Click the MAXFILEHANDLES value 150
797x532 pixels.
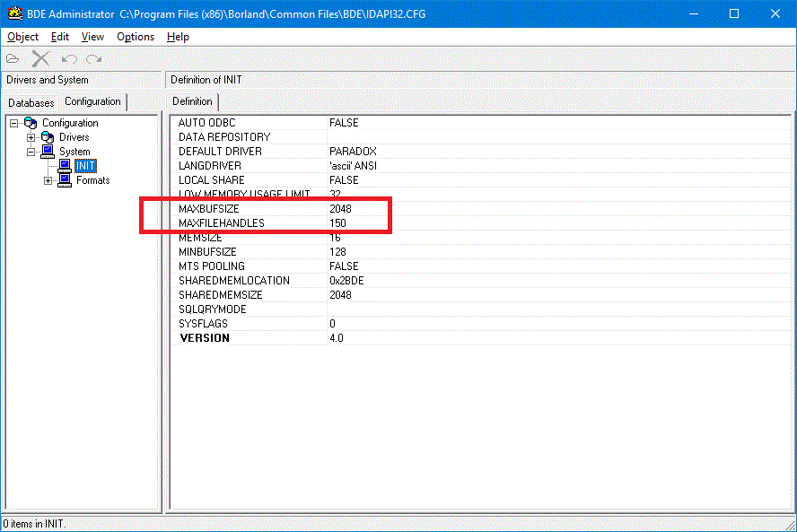pyautogui.click(x=337, y=223)
